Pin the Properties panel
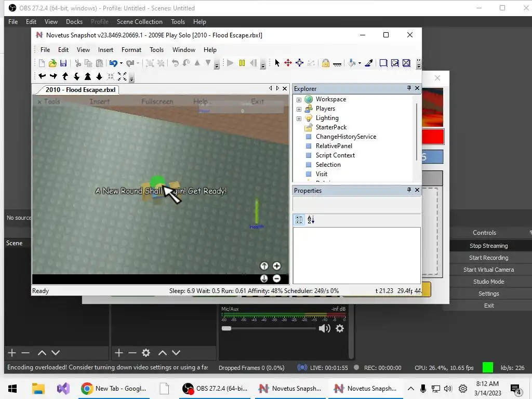This screenshot has height=399, width=532. tap(409, 190)
